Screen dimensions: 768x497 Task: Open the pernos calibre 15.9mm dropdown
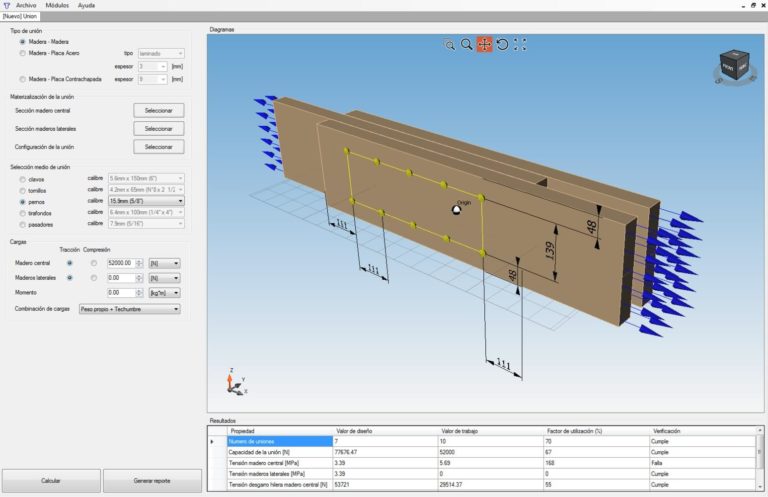pos(146,201)
